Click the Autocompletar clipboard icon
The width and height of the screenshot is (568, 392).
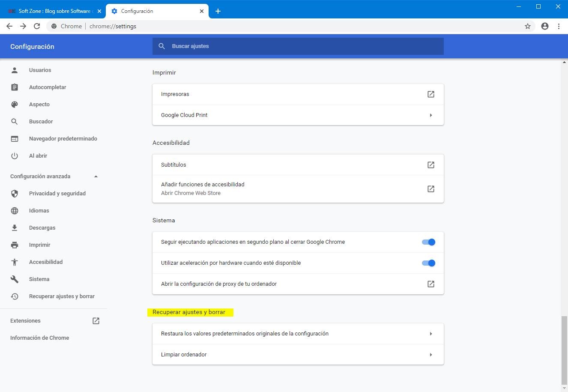(15, 87)
